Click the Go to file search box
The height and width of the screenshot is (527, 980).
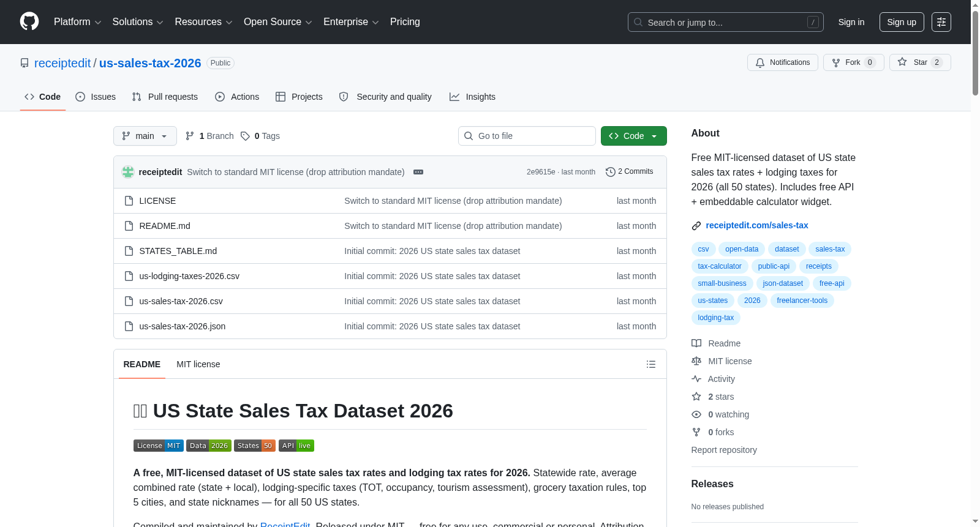click(527, 136)
